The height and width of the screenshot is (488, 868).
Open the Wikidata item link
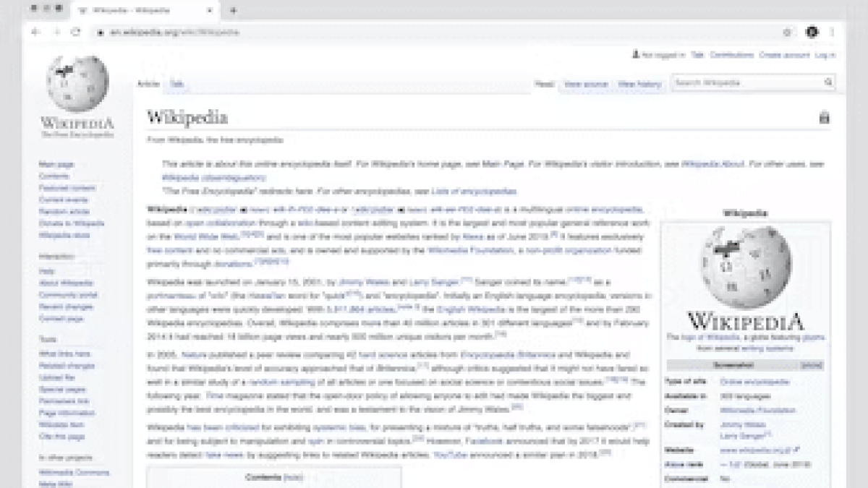pyautogui.click(x=61, y=424)
